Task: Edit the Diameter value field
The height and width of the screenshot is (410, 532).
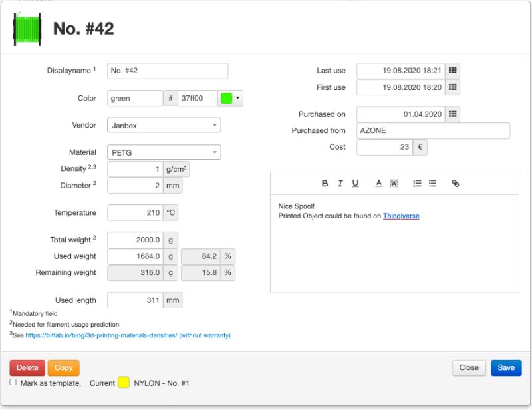Action: [135, 186]
